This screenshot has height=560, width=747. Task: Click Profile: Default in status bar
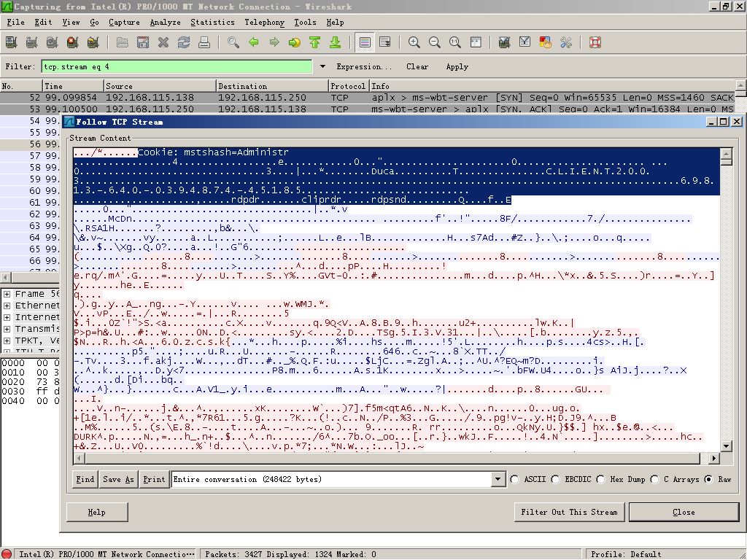(626, 554)
